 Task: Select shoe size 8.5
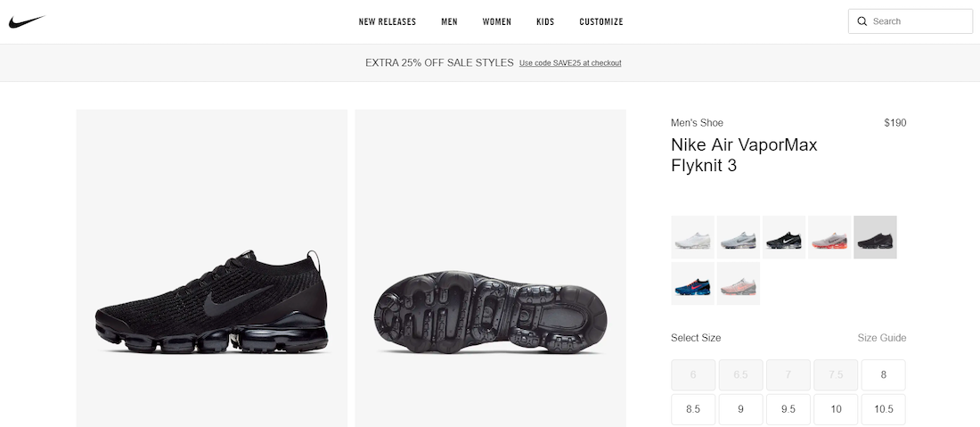[x=693, y=409]
